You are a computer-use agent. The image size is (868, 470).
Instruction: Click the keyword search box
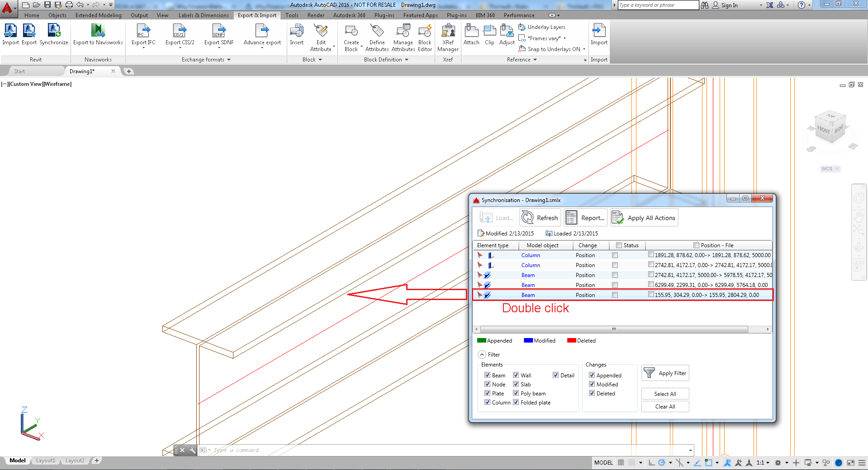coord(658,5)
